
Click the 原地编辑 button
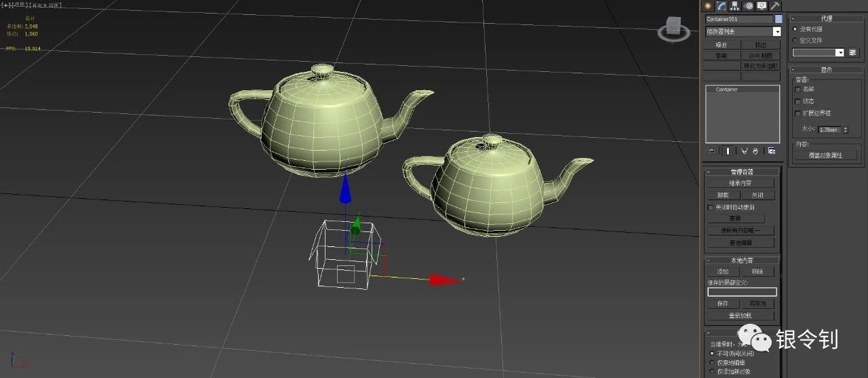pos(741,242)
